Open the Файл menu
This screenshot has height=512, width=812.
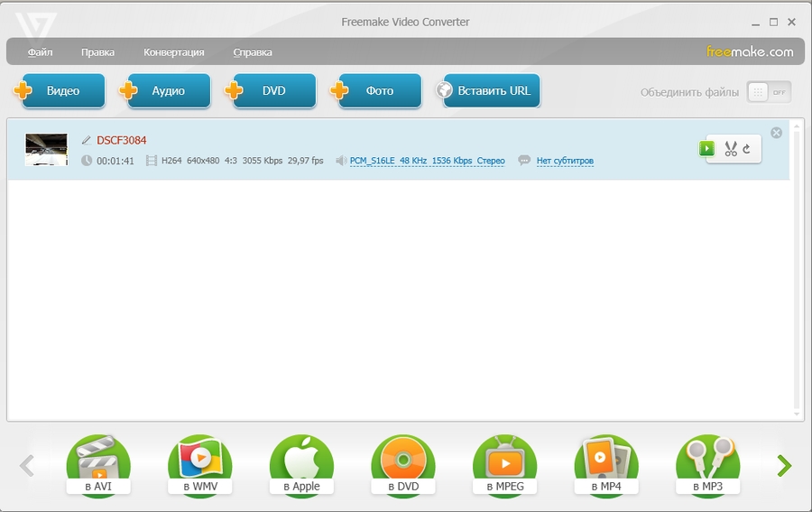point(40,52)
